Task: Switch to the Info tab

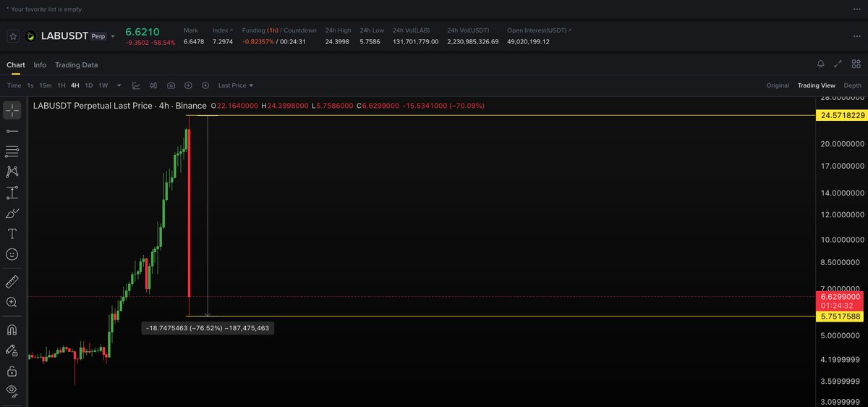Action: coord(40,64)
